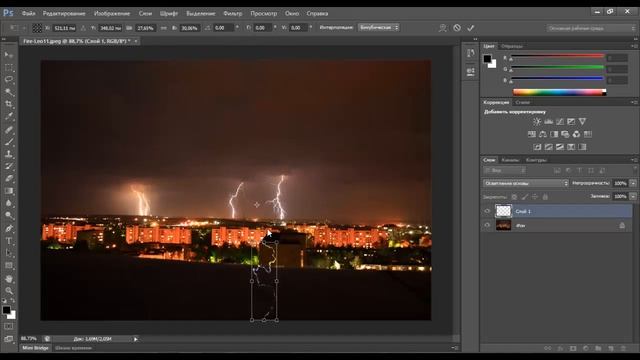Select the Magic Wand tool
The image size is (640, 360).
[9, 92]
